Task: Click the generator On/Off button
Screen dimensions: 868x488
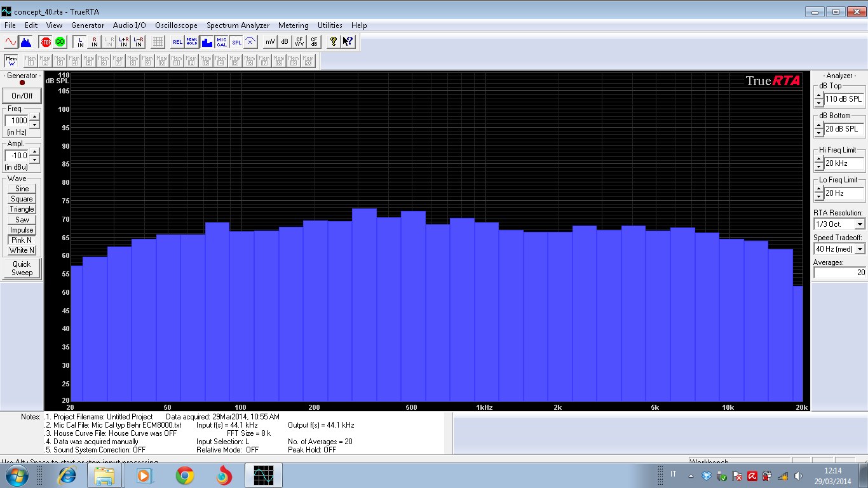Action: 22,96
